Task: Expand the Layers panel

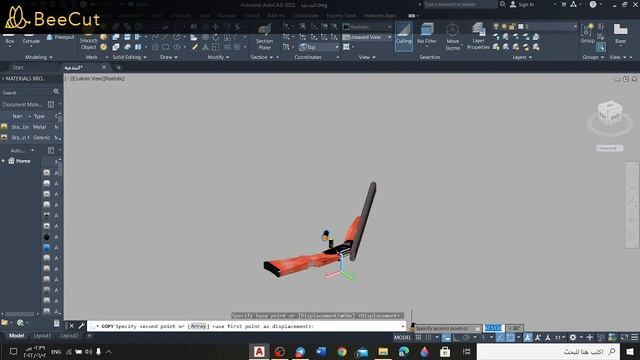Action: (x=522, y=57)
